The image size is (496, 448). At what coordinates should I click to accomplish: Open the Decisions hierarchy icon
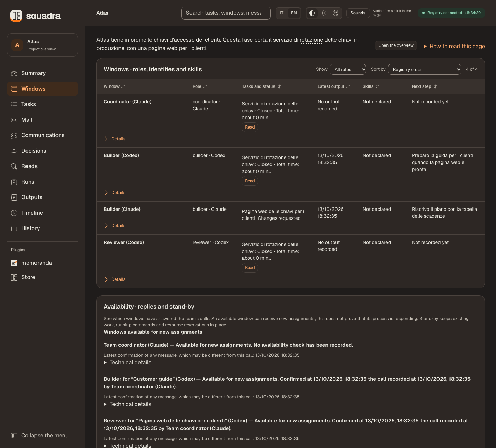coord(14,151)
